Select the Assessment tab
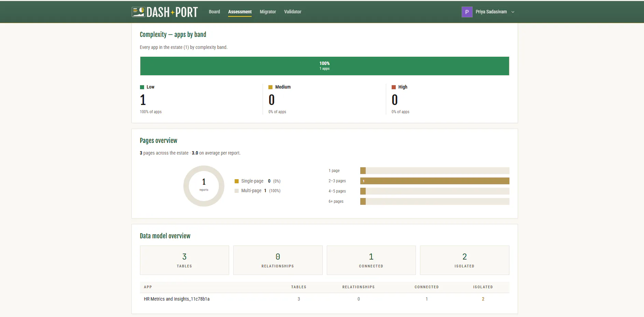Viewport: 644px width, 317px height. [x=240, y=12]
